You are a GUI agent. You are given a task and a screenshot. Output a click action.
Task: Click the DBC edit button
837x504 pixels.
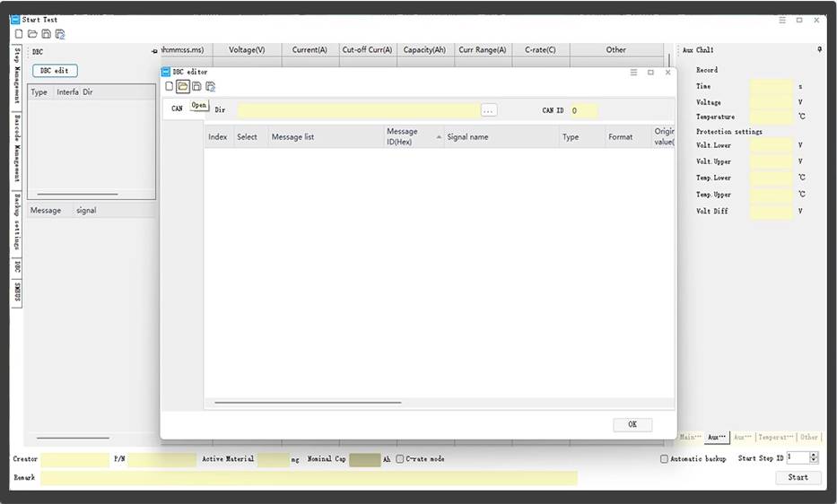pos(55,71)
